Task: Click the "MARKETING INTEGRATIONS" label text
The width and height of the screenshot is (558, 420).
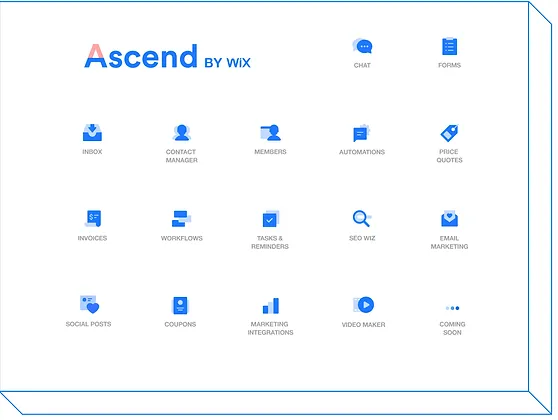Action: [270, 328]
